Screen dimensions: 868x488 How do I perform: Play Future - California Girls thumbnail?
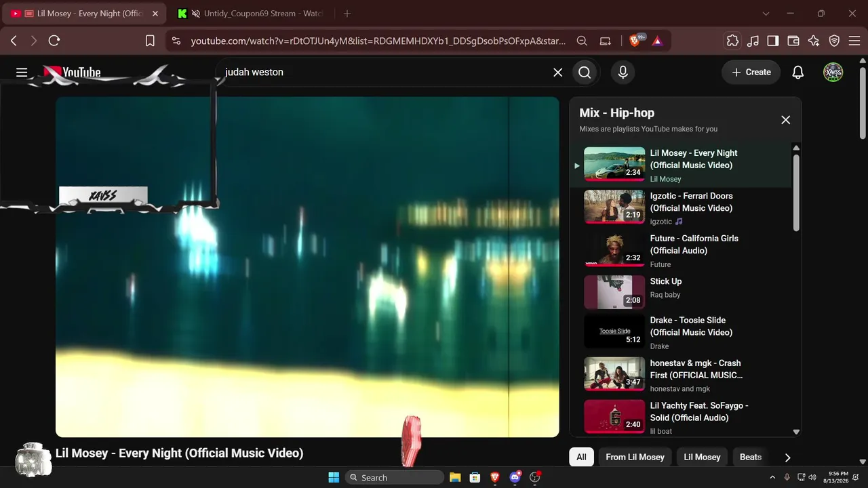pos(614,251)
